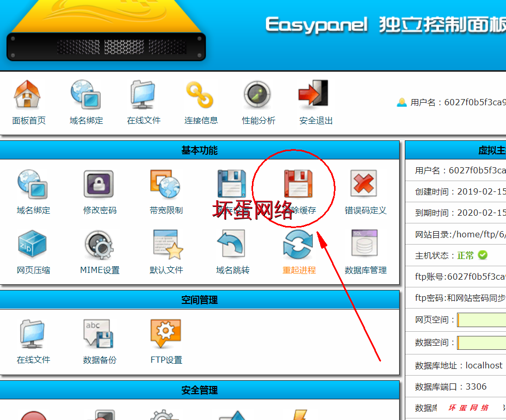Click the orange 重起进程 link label
Image resolution: width=506 pixels, height=420 pixels.
[x=299, y=270]
